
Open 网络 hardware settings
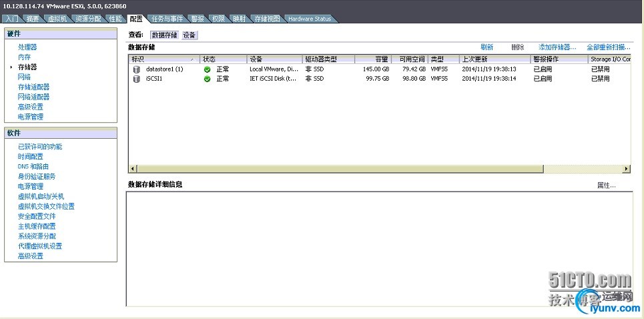click(24, 77)
